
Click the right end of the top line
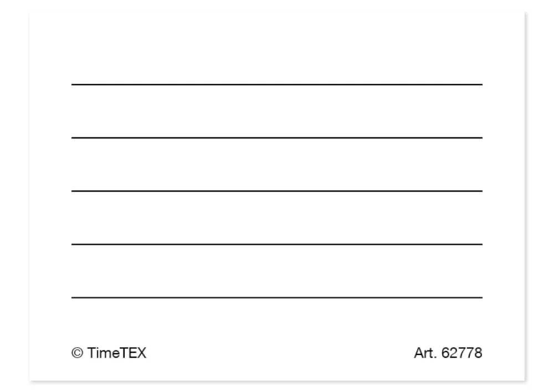pos(480,85)
